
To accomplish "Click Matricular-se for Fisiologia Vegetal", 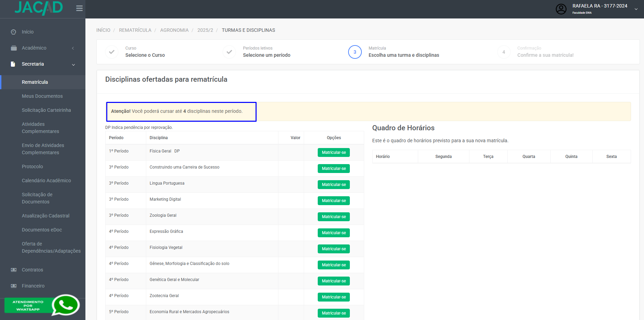I will [x=334, y=249].
